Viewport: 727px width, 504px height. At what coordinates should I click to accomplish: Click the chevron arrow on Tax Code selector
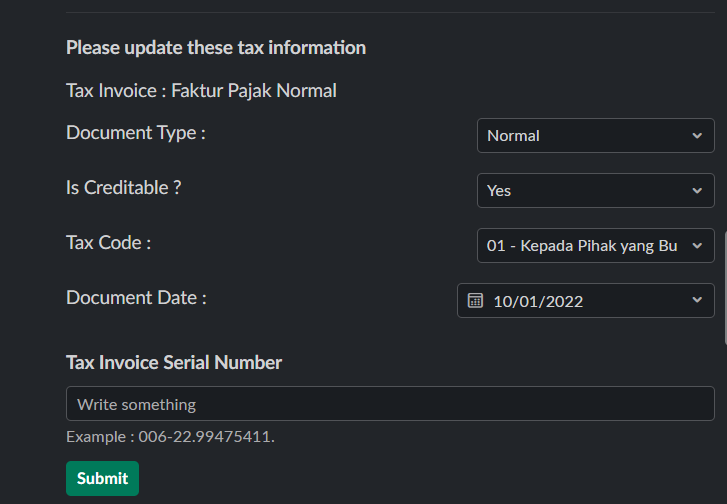[697, 246]
